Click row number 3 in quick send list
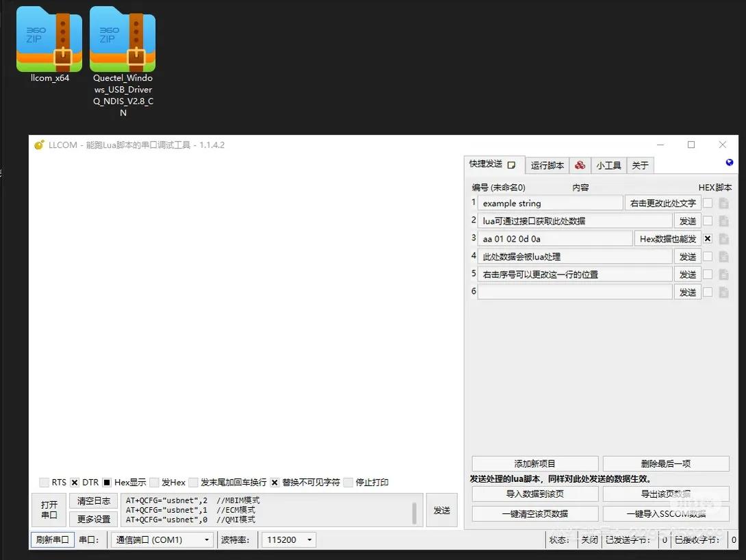Viewport: 746px width, 560px height. [x=474, y=238]
